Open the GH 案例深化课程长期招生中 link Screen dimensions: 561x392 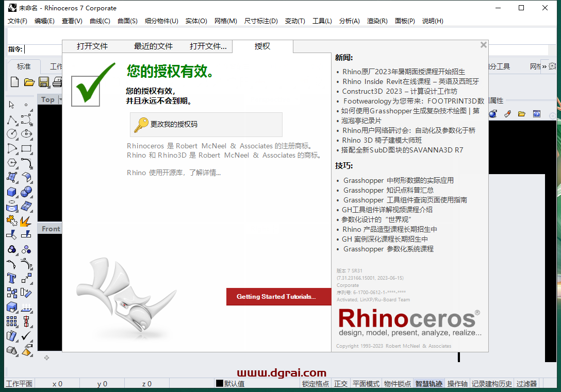(x=385, y=239)
